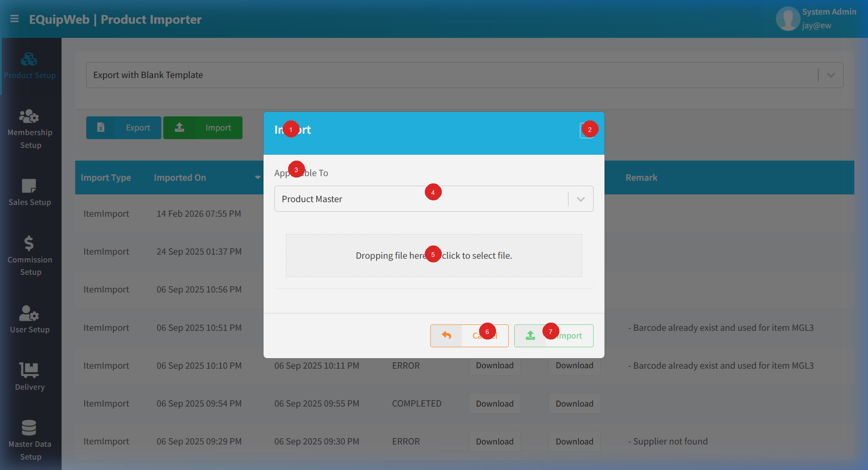Select the 24 Sep 2025 01:37 PM cell
This screenshot has height=470, width=868.
coord(199,251)
